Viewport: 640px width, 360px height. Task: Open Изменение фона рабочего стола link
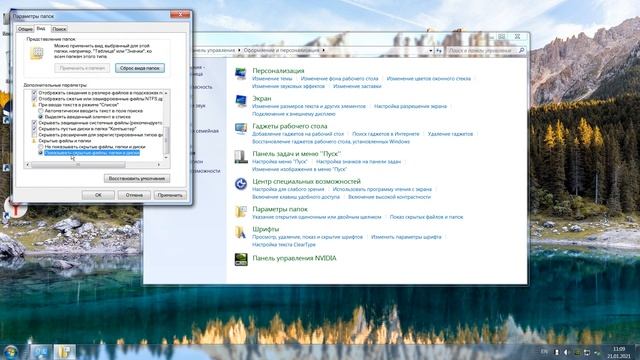[339, 78]
